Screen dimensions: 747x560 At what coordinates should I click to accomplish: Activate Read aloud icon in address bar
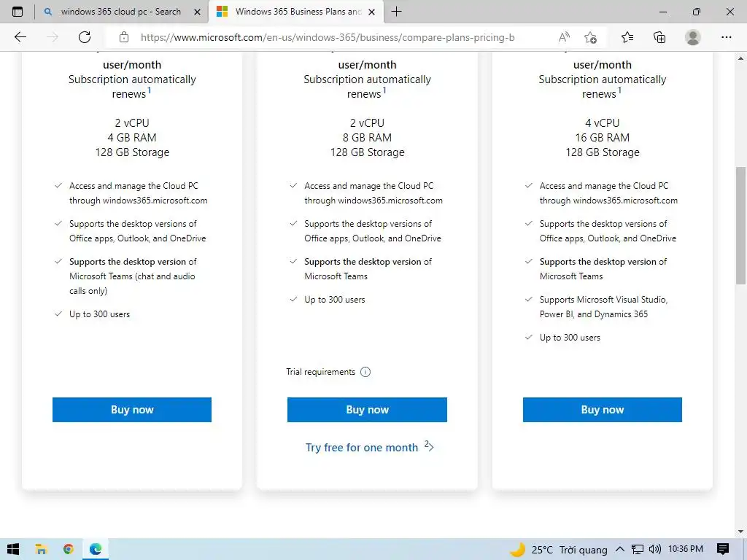click(564, 37)
